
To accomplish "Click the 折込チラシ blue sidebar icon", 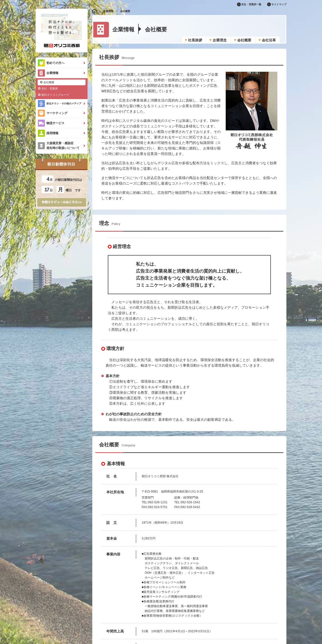I will click(41, 103).
